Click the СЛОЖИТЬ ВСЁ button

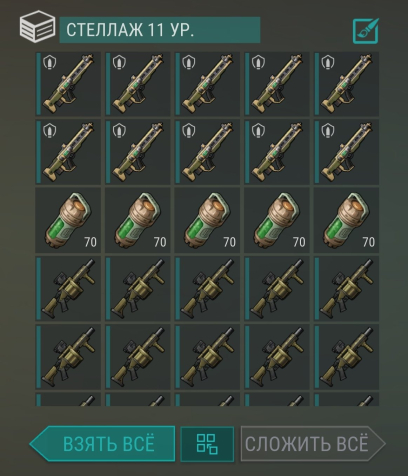pos(313,444)
